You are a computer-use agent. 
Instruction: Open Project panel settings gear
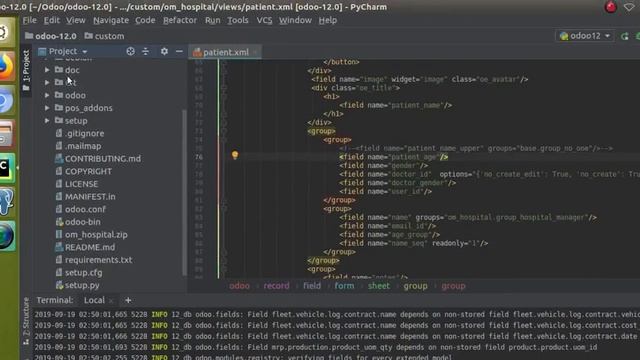164,51
